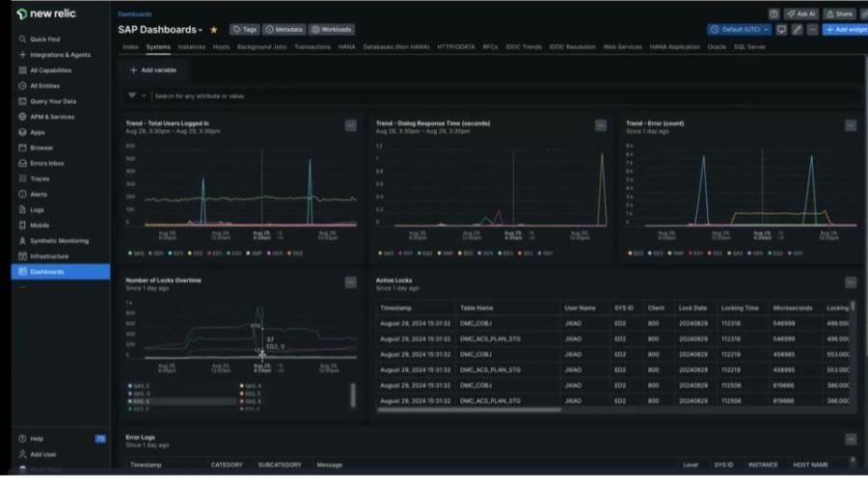Open the Errors Inbox sidebar item

pos(46,163)
